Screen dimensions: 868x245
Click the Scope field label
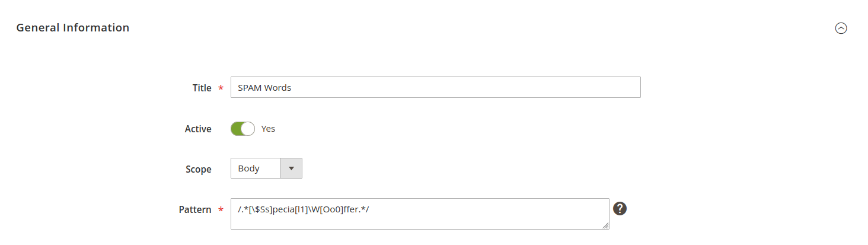click(198, 169)
